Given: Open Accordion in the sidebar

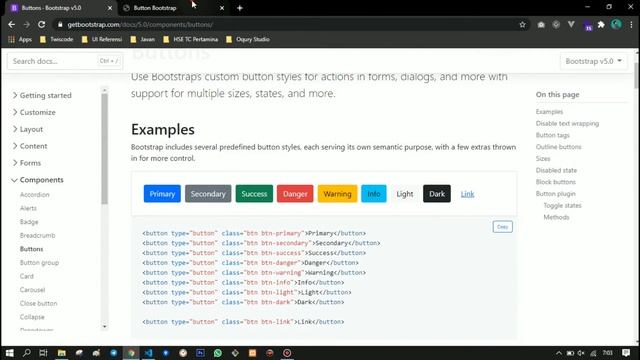Looking at the screenshot, I should 34,195.
